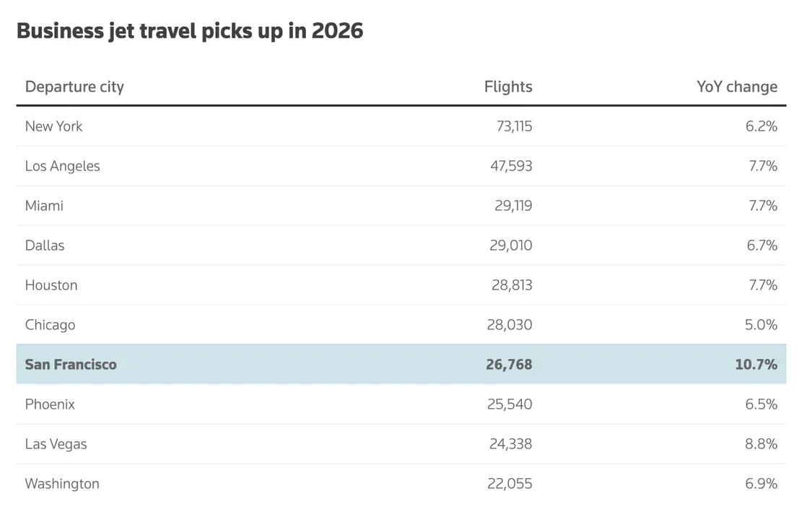The image size is (812, 507).
Task: Click Las Vegas's 8.8% change figure
Action: coord(761,444)
